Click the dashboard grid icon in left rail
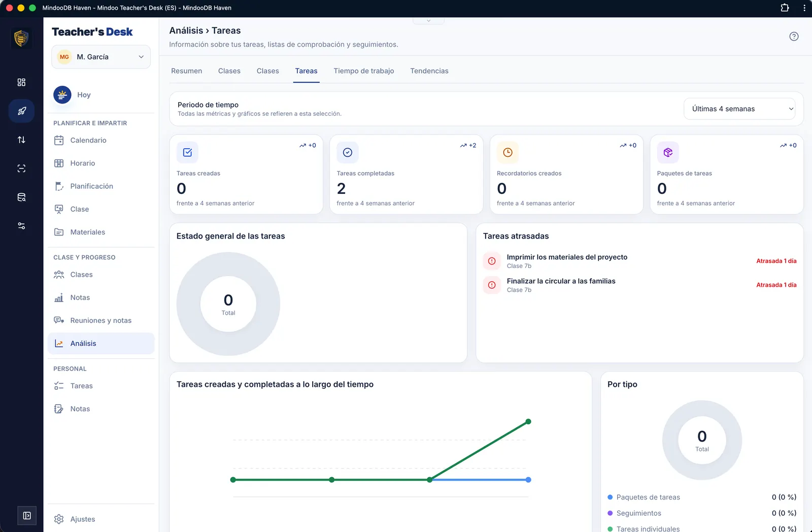The width and height of the screenshot is (812, 532). pos(21,82)
